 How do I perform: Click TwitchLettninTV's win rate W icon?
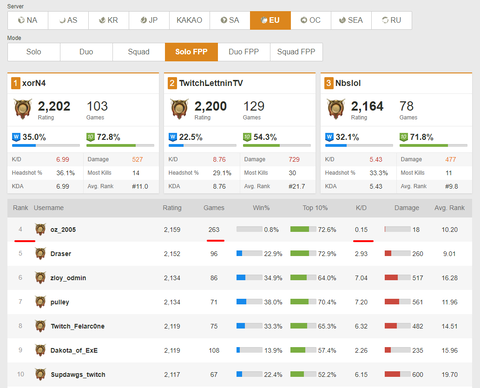[x=173, y=137]
